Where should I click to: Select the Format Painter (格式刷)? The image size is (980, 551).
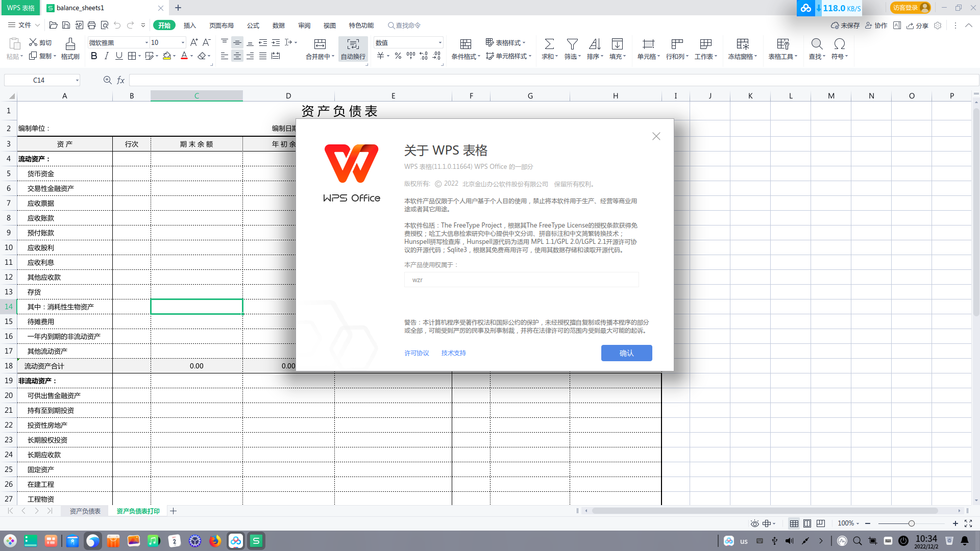[70, 48]
